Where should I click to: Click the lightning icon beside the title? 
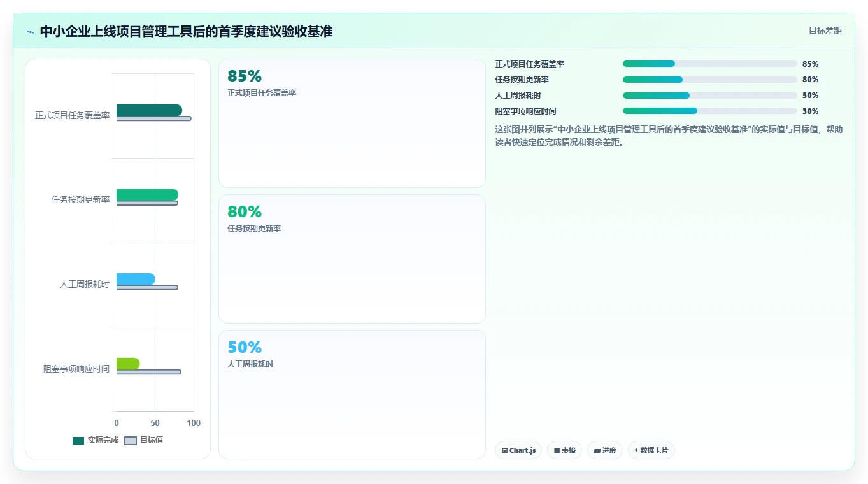(x=30, y=32)
